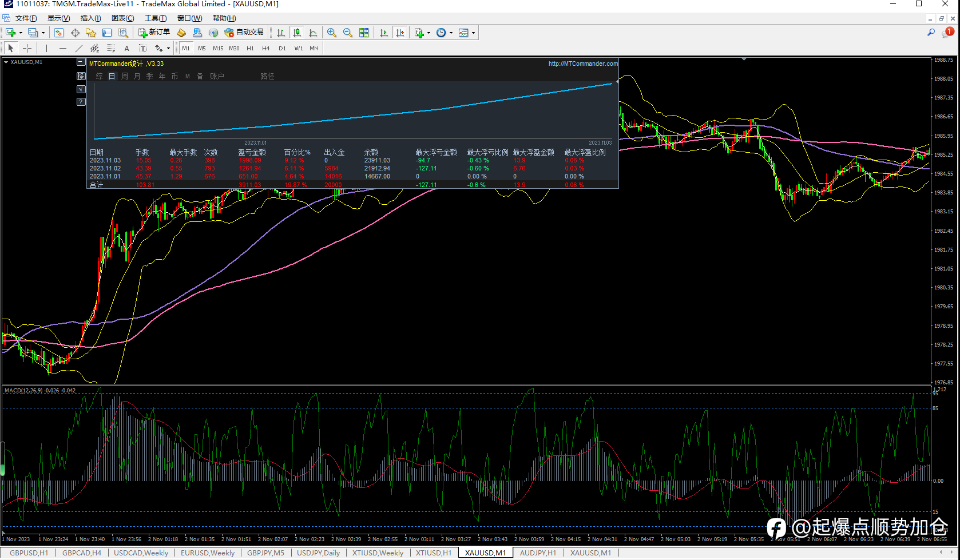This screenshot has width=960, height=560.
Task: Open Data Window crosshair-target icon
Action: pos(75,33)
